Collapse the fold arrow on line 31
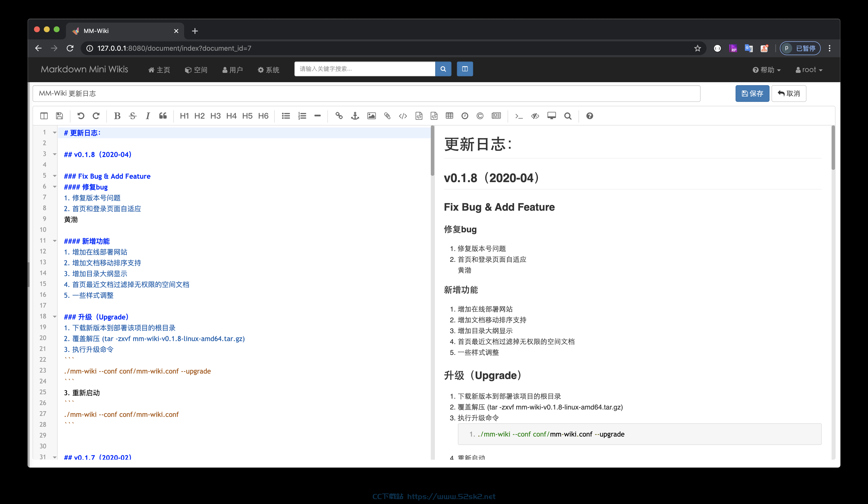The image size is (868, 504). coord(54,457)
